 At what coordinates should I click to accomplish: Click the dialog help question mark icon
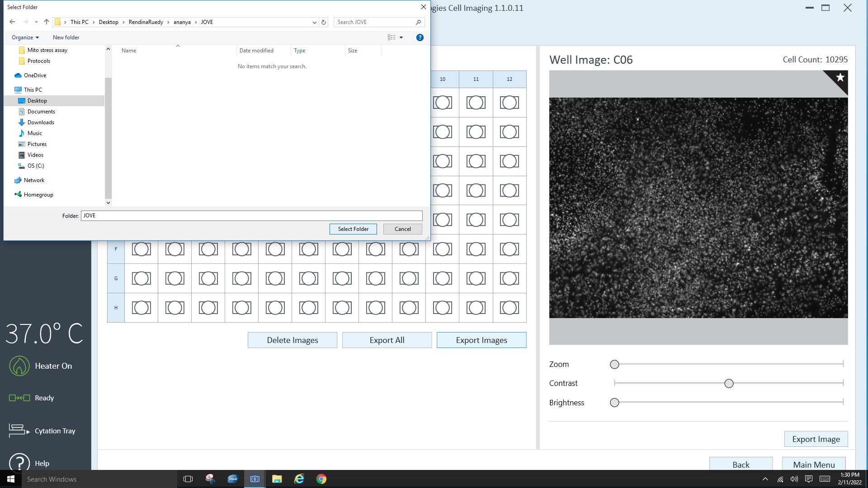(x=420, y=38)
